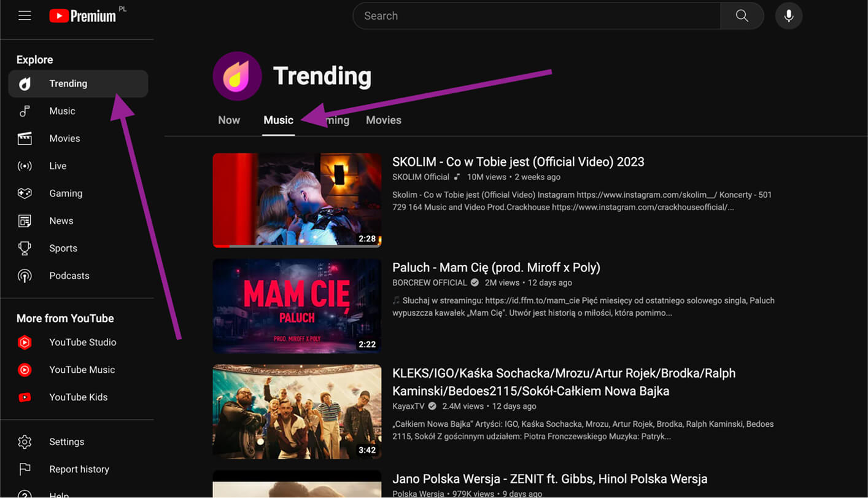Image resolution: width=868 pixels, height=498 pixels.
Task: Click the search magnifier button
Action: pos(742,16)
